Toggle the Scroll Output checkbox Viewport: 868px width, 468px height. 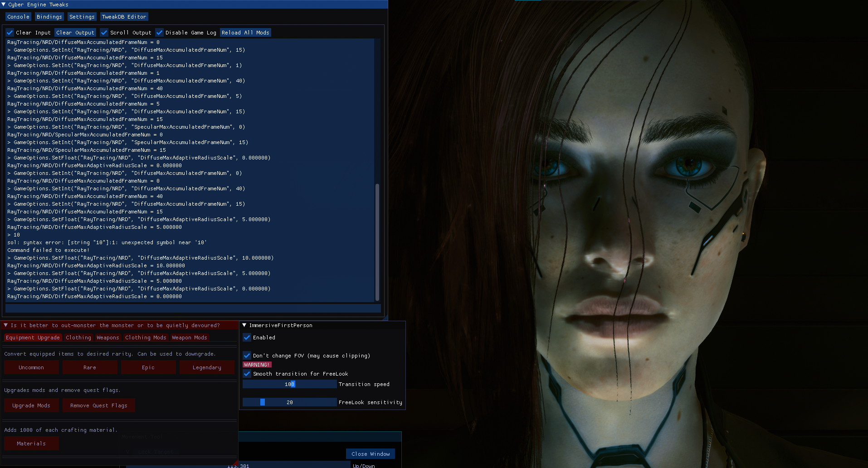pos(104,33)
